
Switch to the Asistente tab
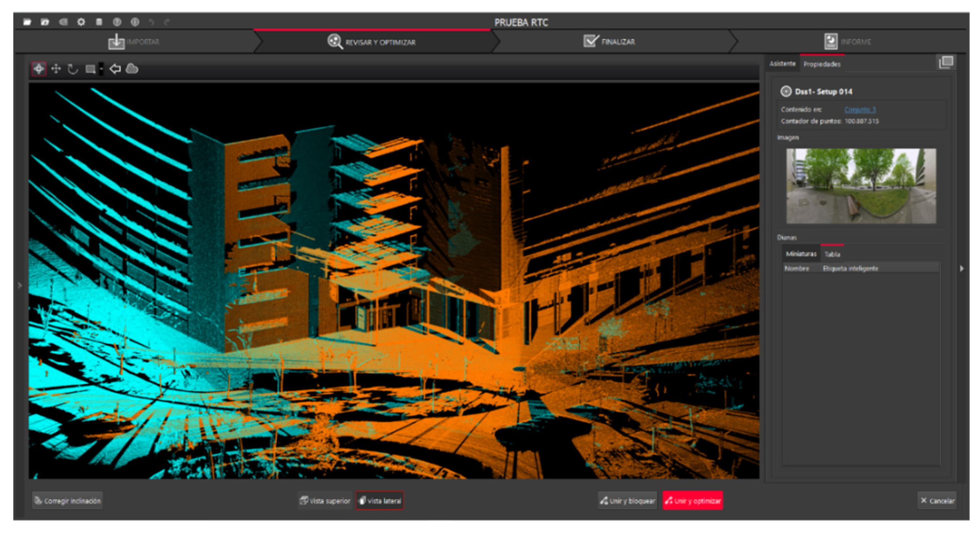782,64
